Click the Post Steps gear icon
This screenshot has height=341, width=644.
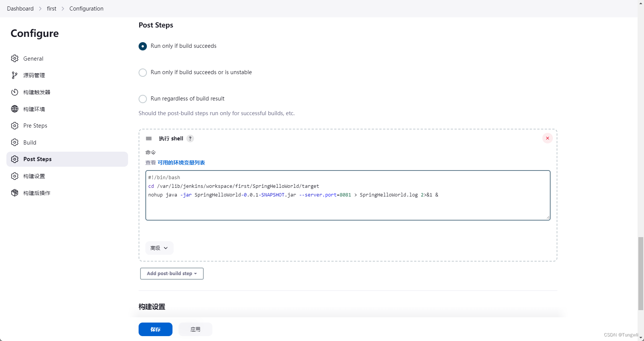click(x=15, y=159)
